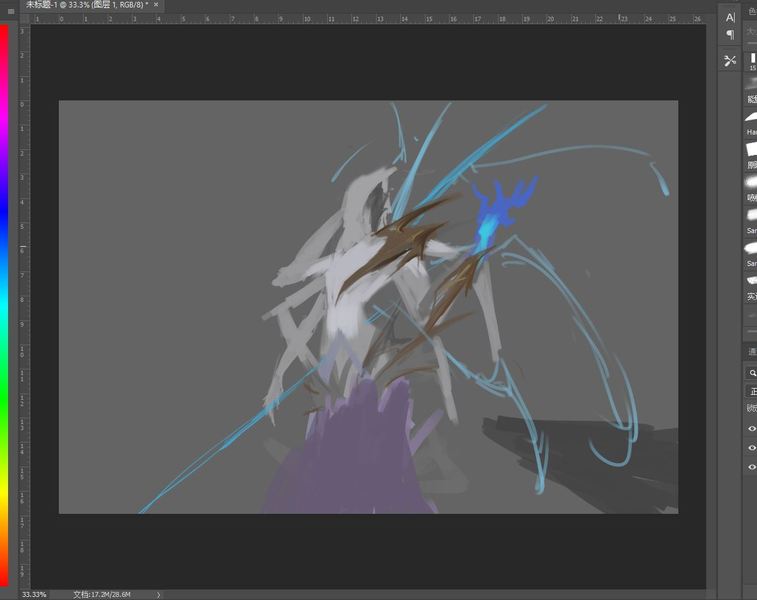Click the zoom percentage field showing 33.33%
757x600 pixels.
[34, 595]
